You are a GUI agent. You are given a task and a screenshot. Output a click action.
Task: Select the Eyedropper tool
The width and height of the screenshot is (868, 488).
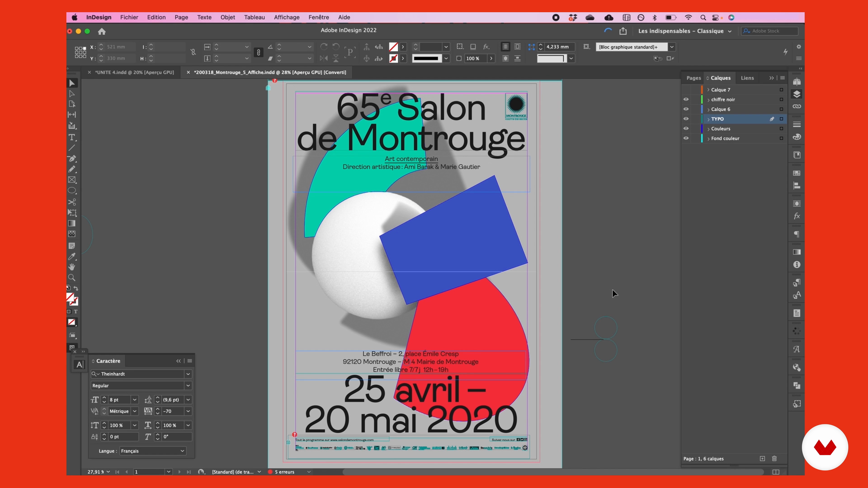[72, 257]
